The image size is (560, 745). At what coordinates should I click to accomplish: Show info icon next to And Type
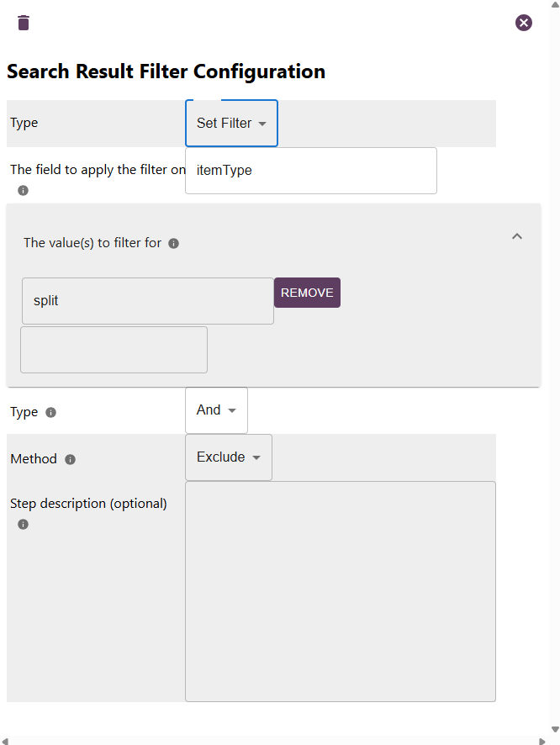[x=51, y=413]
